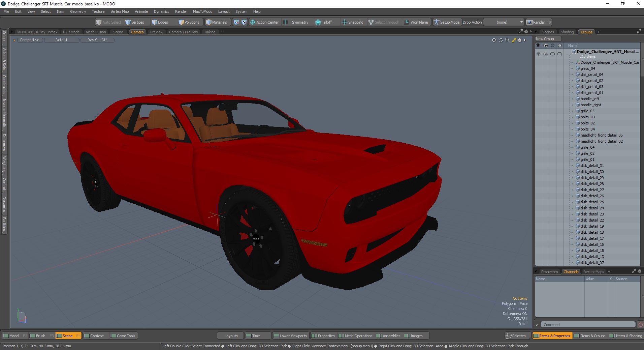
Task: Click the Items selection mode cube icon left of Action Center
Action: 236,22
